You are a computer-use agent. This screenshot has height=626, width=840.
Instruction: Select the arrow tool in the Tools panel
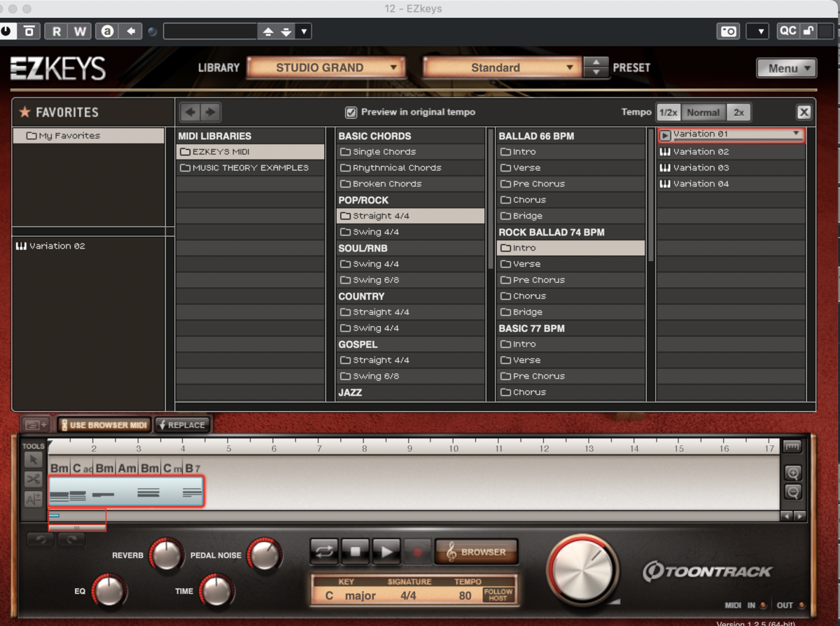(x=32, y=460)
